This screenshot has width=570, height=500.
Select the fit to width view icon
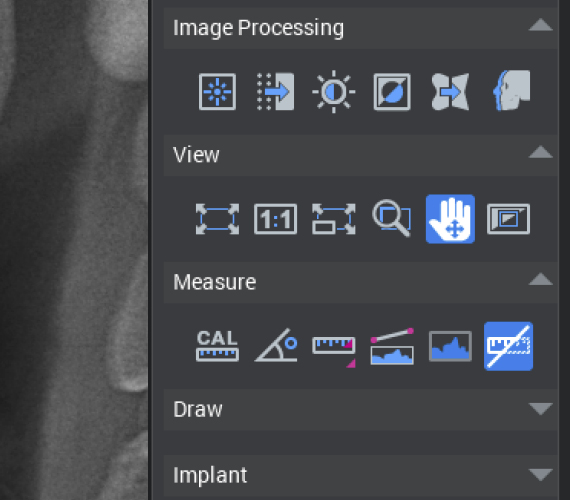point(334,219)
